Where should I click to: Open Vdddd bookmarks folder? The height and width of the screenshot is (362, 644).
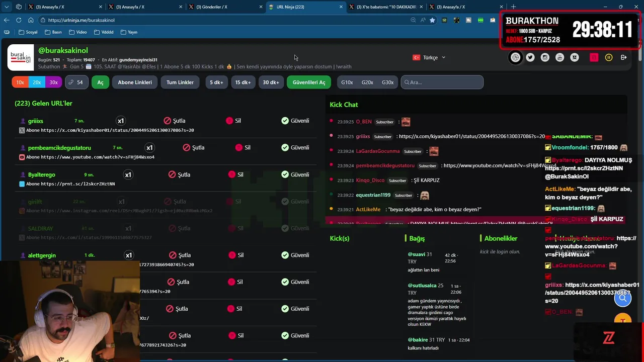[x=104, y=32]
